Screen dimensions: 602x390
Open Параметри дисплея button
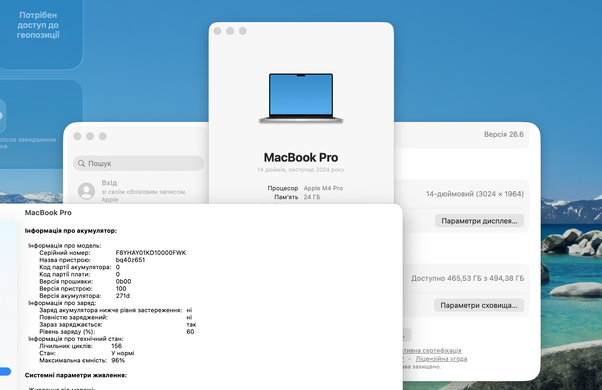(479, 221)
